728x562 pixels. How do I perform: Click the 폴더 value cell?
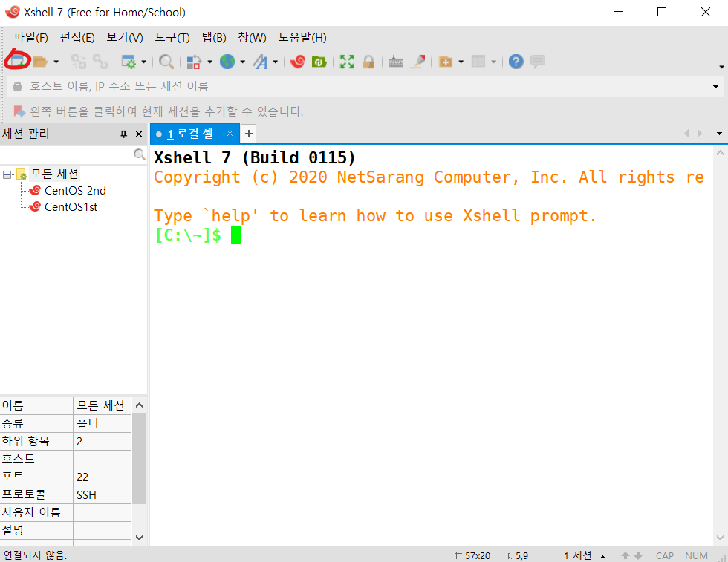tap(103, 423)
